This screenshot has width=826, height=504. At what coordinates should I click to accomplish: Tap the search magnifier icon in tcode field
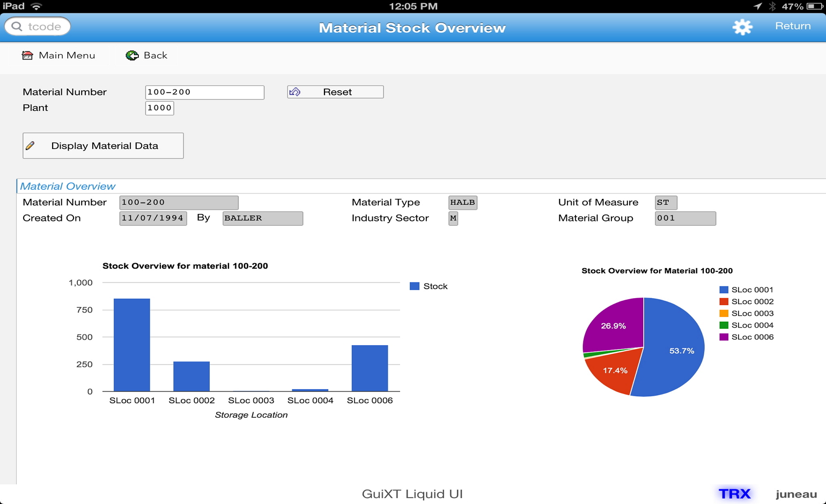tap(17, 26)
